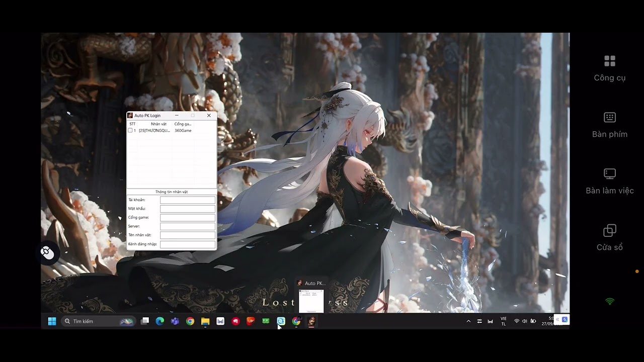
Task: Open Microsoft Teams from the taskbar
Action: (175, 321)
